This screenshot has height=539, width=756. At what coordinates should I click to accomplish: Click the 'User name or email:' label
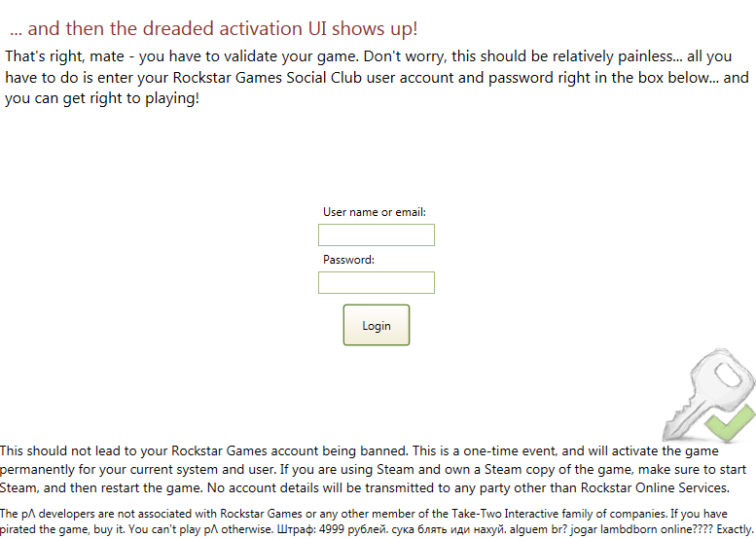[375, 212]
